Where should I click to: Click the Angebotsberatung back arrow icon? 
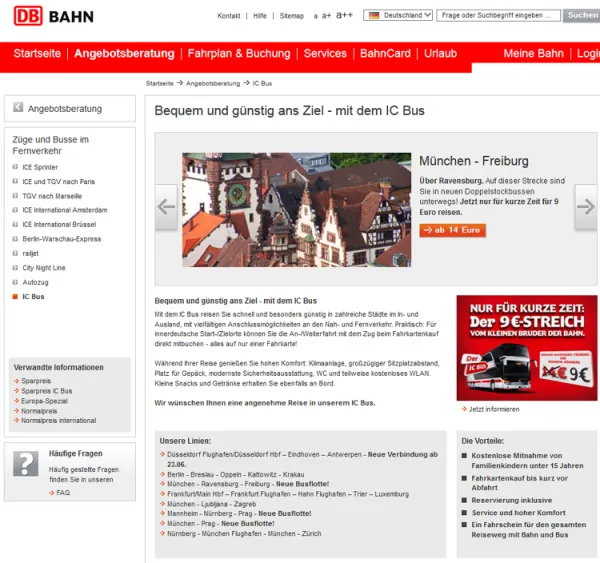[x=17, y=108]
